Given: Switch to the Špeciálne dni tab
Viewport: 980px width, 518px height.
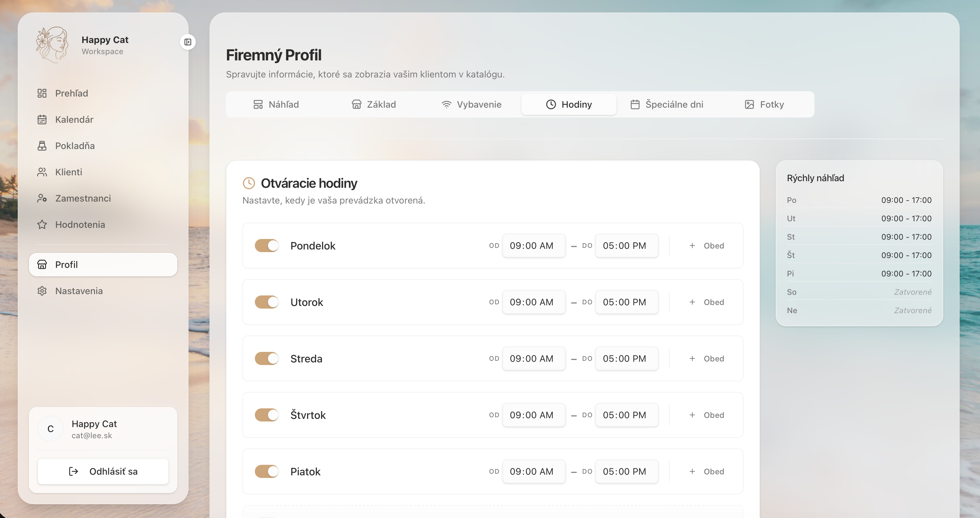Looking at the screenshot, I should click(x=666, y=104).
